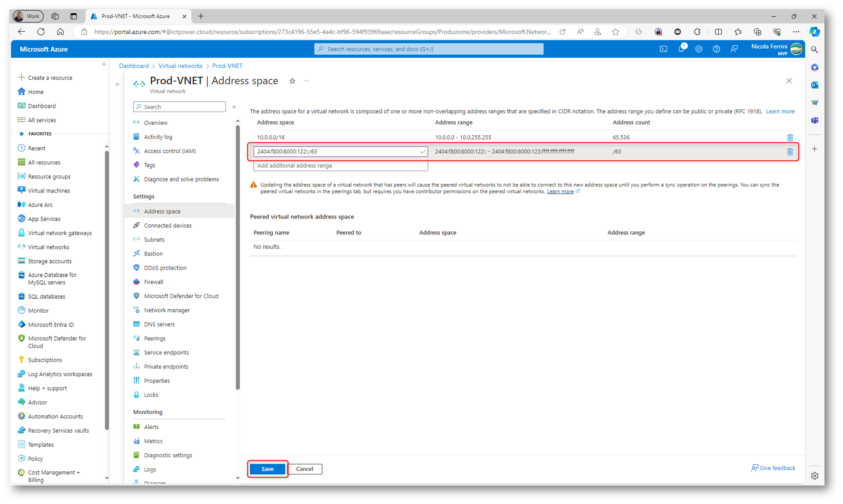Click Save button

click(267, 469)
